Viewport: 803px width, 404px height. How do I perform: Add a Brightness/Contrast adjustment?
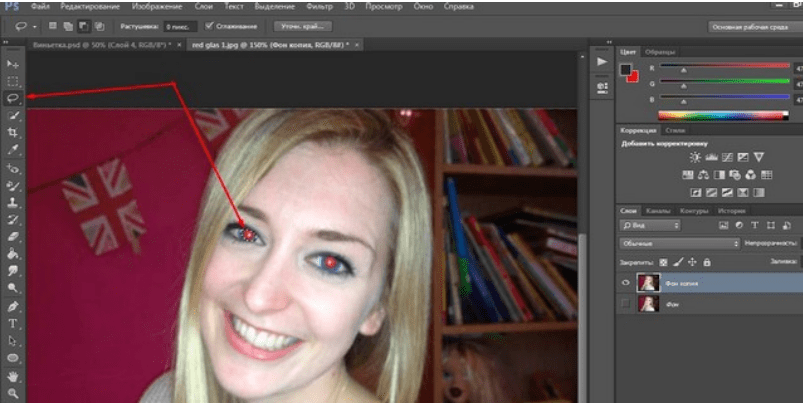click(693, 157)
